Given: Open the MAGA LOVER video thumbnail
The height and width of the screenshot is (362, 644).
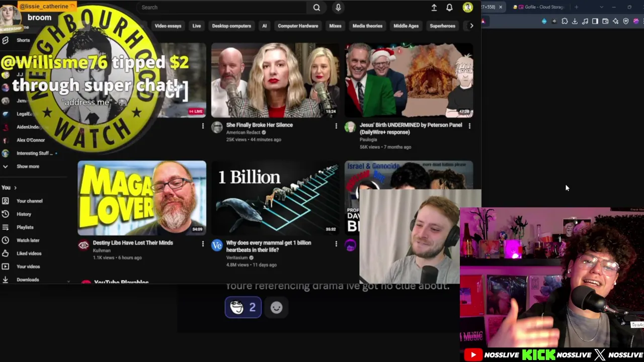Looking at the screenshot, I should 142,198.
